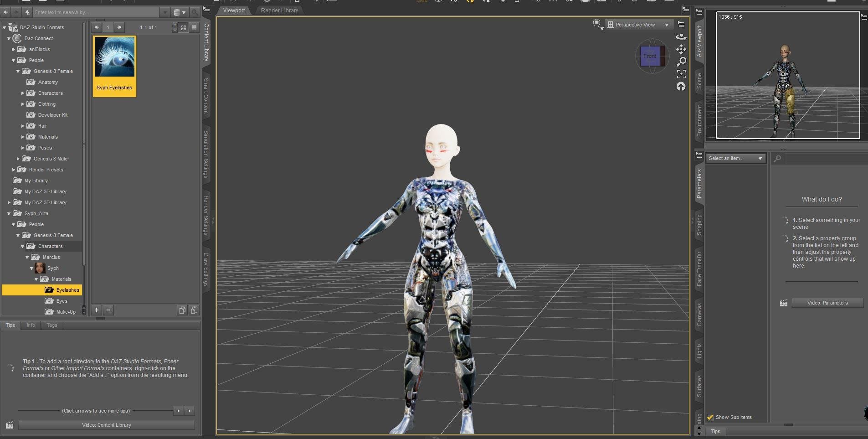Show the previous tip
868x439 pixels.
pos(179,411)
